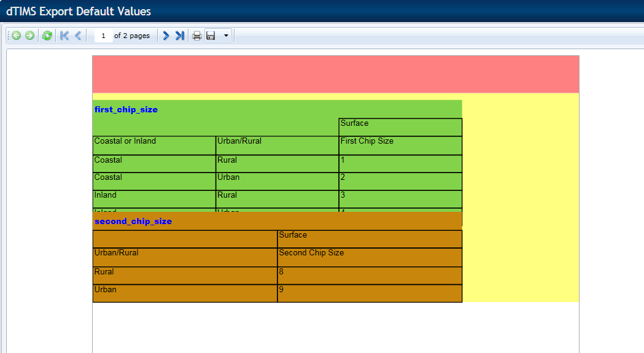Viewport: 644px width, 353px height.
Task: Click 'Coastal' cell in the Rural row
Action: [155, 163]
